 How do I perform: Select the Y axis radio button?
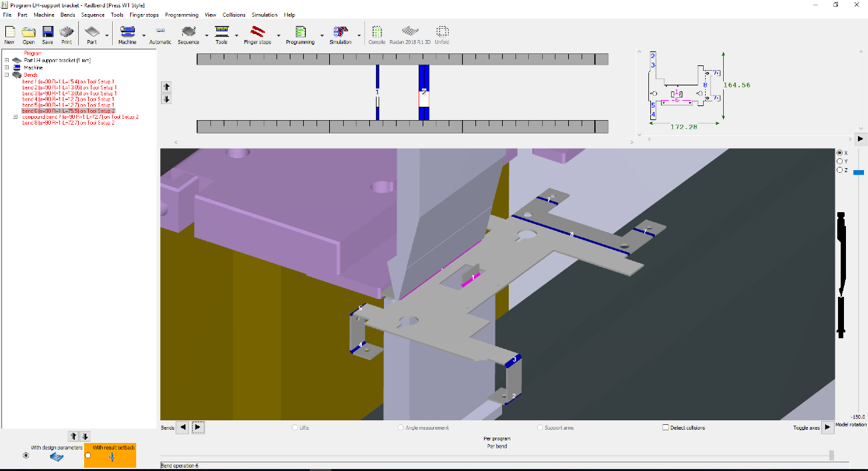tap(840, 161)
